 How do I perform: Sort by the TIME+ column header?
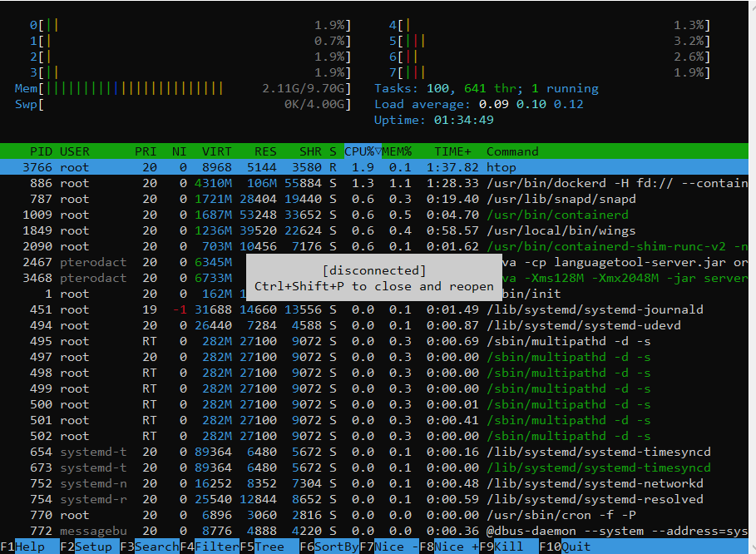pyautogui.click(x=452, y=151)
